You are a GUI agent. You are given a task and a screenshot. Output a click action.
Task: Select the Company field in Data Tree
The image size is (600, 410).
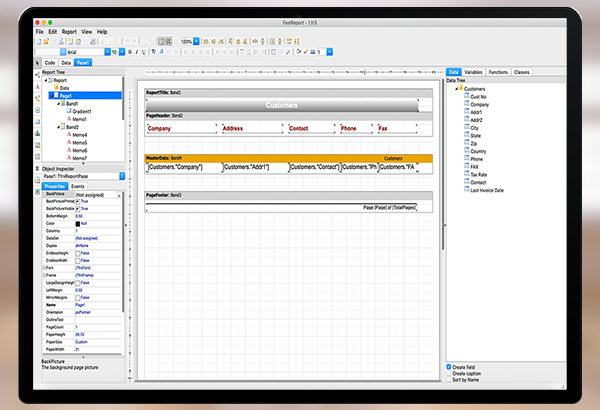[479, 104]
